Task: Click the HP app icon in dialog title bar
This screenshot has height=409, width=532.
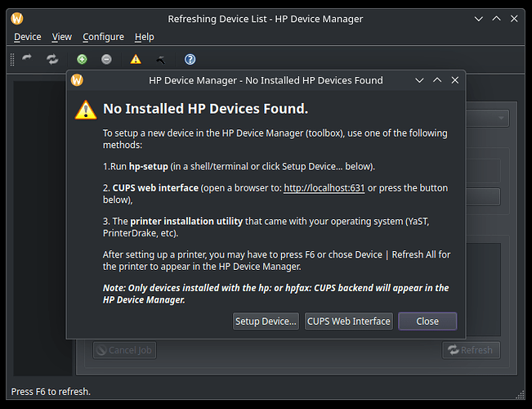Action: pyautogui.click(x=77, y=80)
